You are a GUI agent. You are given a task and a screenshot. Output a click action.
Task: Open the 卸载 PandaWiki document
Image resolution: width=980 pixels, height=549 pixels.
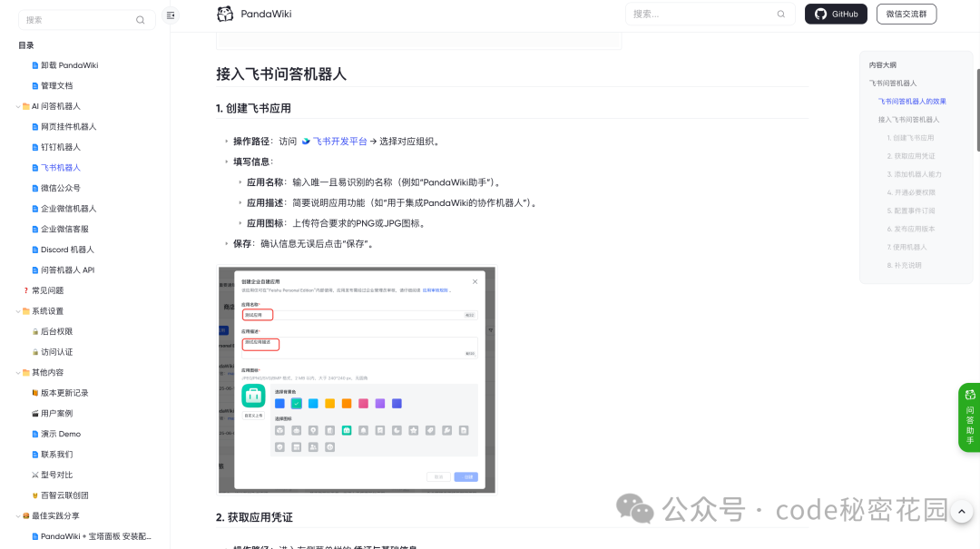[x=69, y=65]
